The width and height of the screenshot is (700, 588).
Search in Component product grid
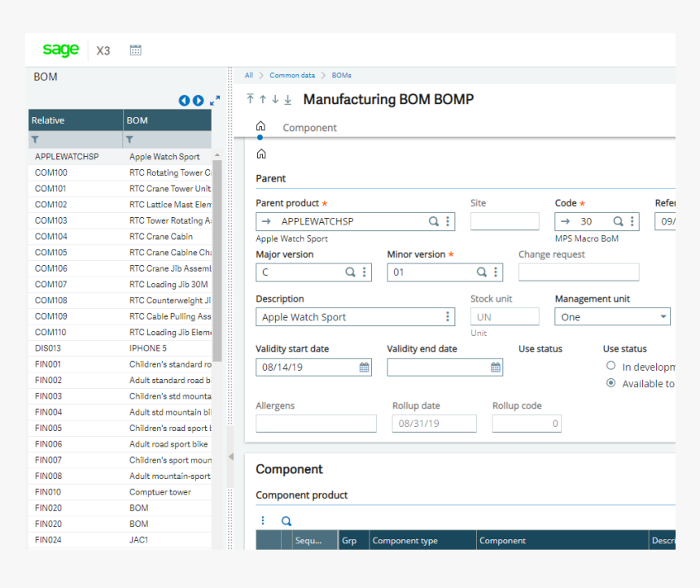[x=287, y=520]
